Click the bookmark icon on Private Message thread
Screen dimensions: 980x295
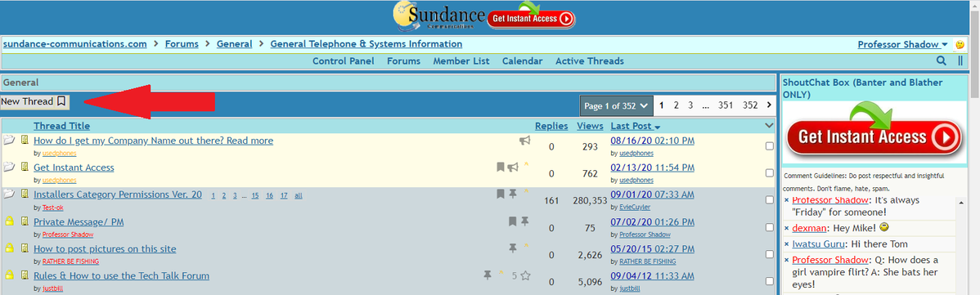click(x=513, y=221)
